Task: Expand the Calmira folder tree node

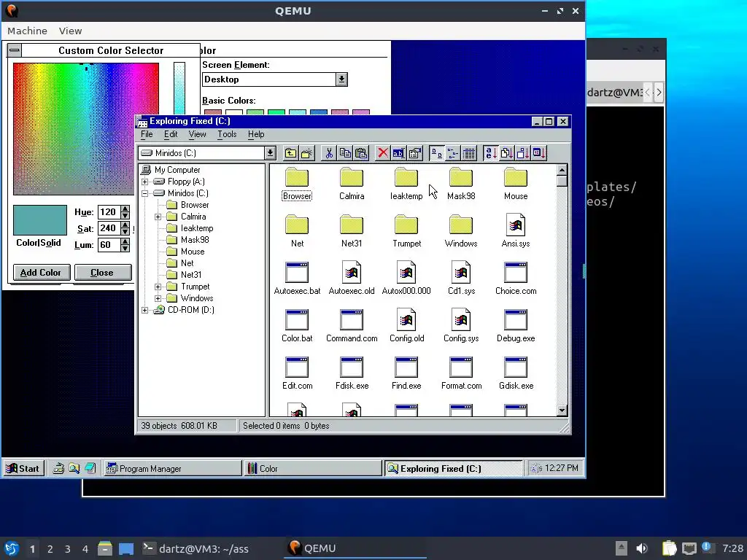Action: click(x=158, y=217)
